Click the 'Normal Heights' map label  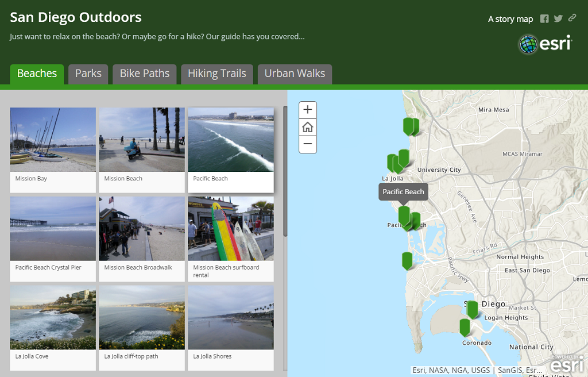[520, 257]
